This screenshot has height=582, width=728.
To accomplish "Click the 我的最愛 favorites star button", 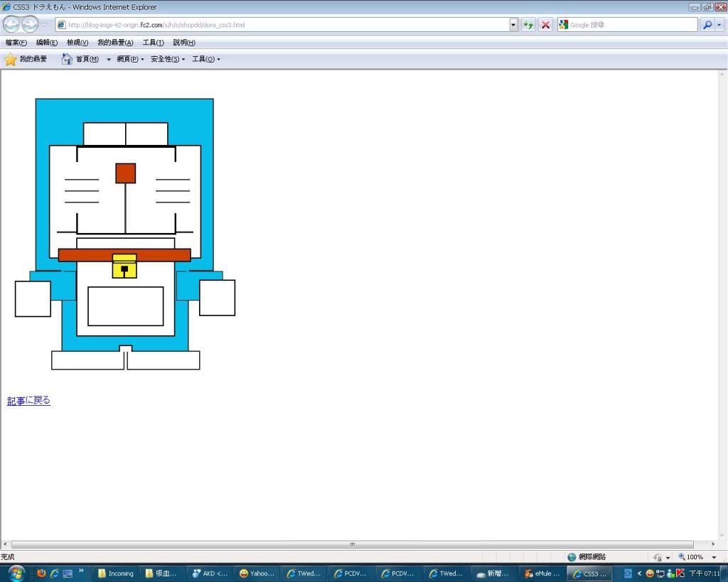I will pyautogui.click(x=26, y=60).
